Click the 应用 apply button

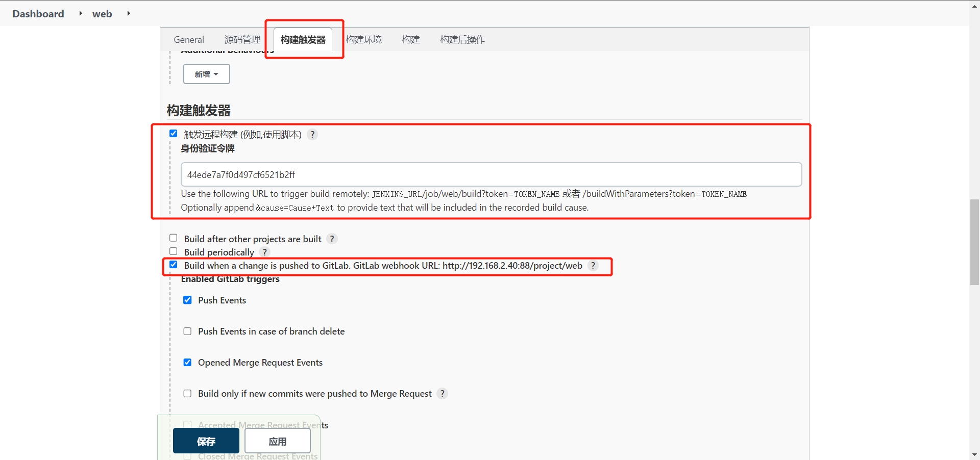278,441
